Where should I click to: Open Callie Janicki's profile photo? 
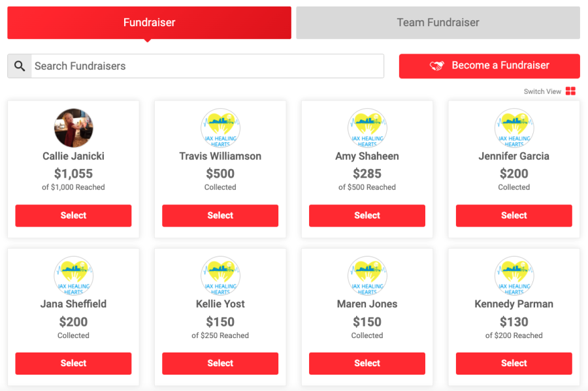pos(73,128)
